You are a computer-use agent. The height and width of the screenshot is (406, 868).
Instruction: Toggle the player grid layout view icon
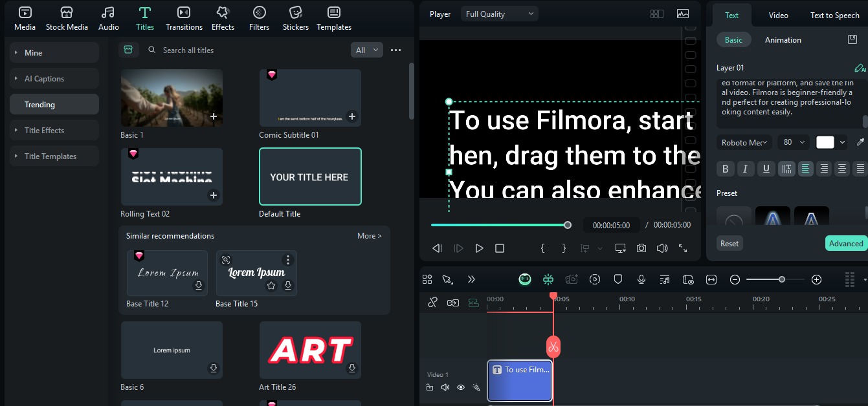click(x=657, y=14)
